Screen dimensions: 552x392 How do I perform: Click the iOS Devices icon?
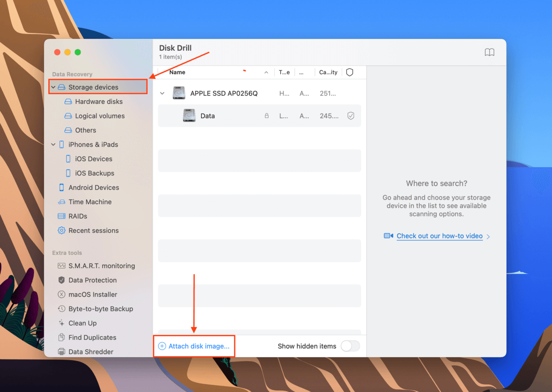68,159
